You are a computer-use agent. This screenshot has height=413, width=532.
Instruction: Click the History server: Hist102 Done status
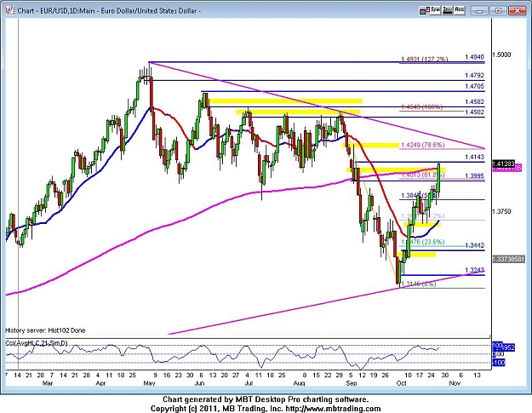pyautogui.click(x=45, y=330)
